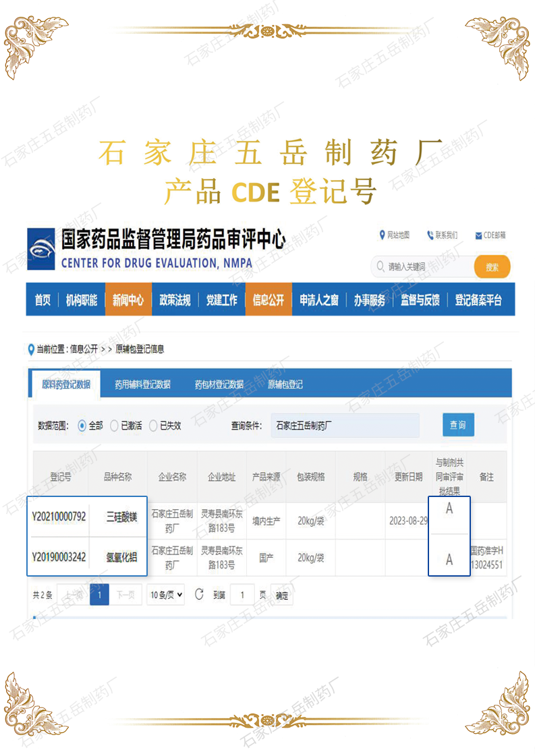The width and height of the screenshot is (535, 756).
Task: Open the 监督与反馈 menu item
Action: pos(420,300)
